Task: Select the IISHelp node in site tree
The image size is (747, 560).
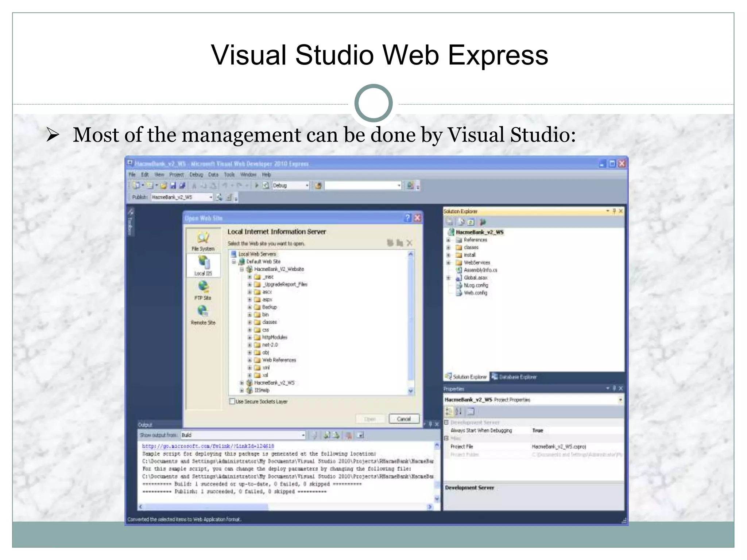Action: coord(262,390)
